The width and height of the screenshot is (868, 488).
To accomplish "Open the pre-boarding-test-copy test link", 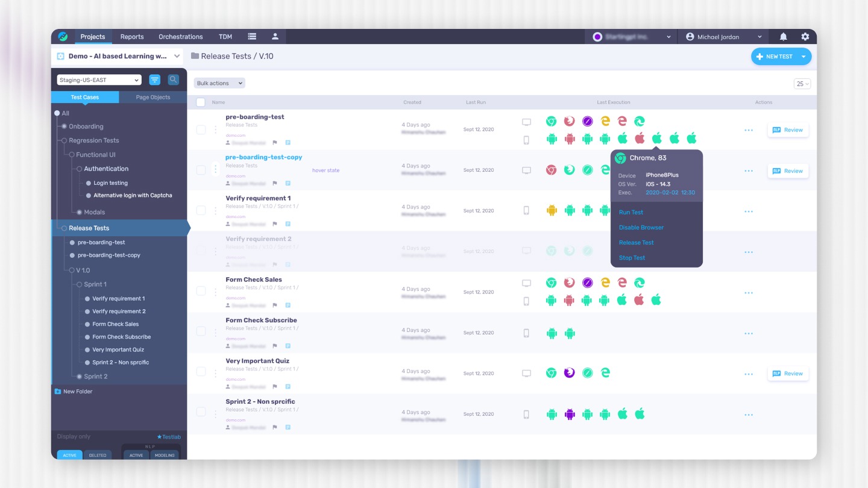I will tap(264, 157).
